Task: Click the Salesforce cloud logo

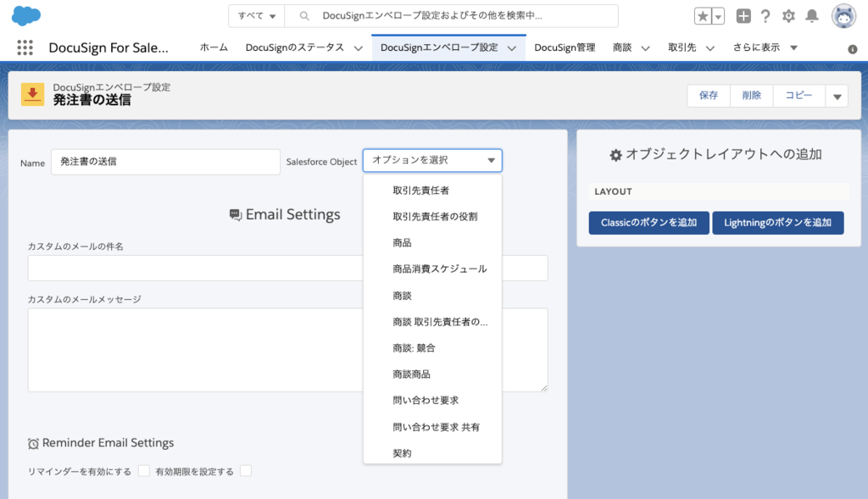Action: (26, 15)
